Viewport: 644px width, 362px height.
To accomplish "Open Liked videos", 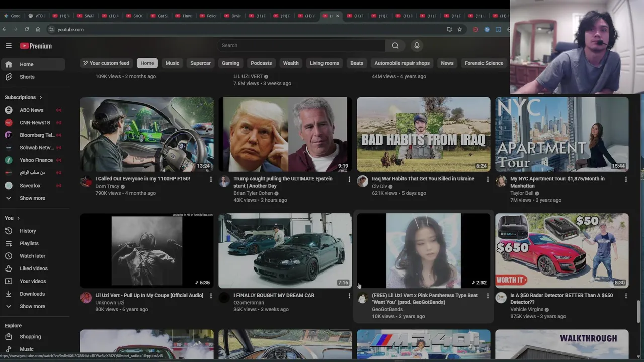I will [33, 268].
